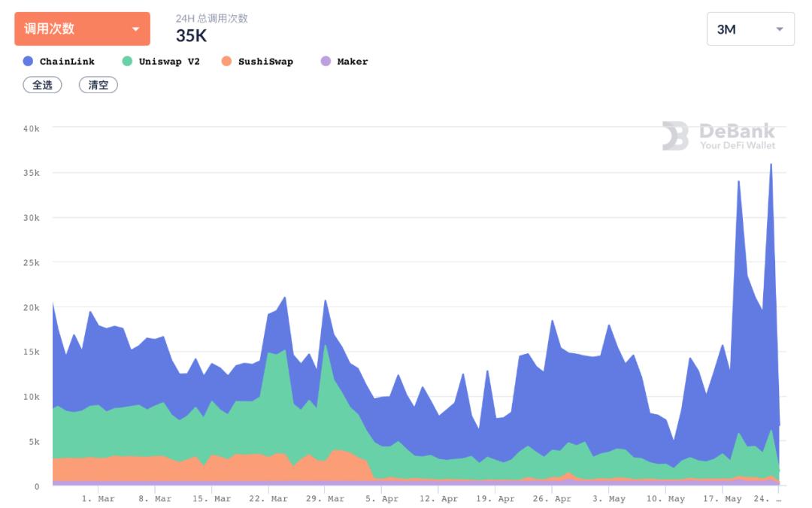Click the 22. Mar x-axis date label

tap(268, 499)
